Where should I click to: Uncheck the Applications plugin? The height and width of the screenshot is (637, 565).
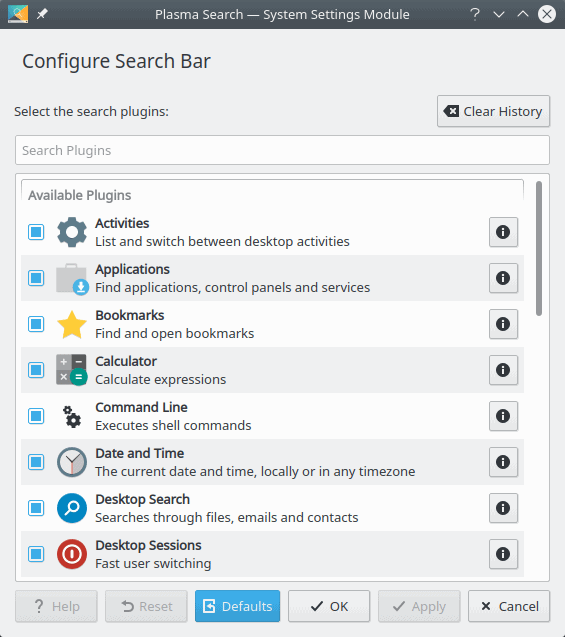pyautogui.click(x=36, y=278)
